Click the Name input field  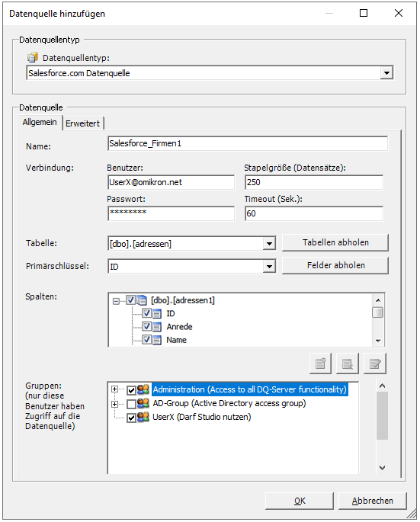[x=248, y=143]
